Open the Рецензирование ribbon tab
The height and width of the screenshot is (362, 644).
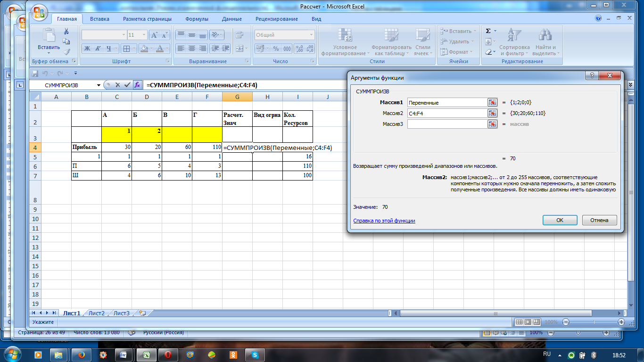coord(276,19)
